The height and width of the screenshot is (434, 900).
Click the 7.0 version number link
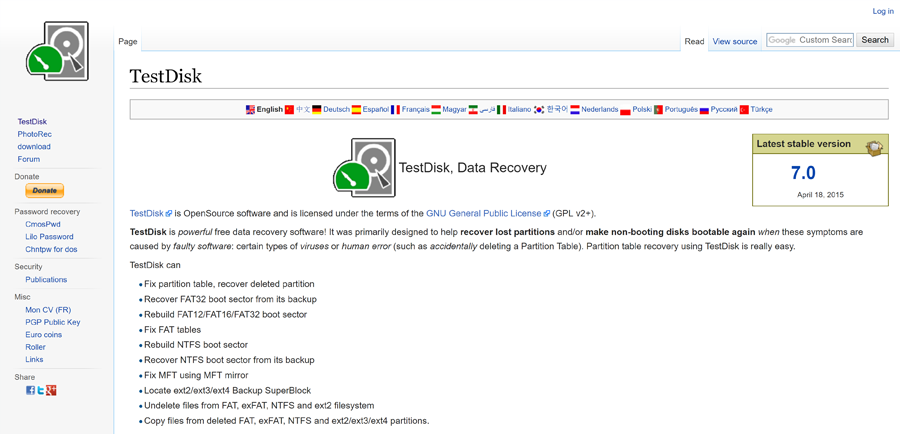803,173
